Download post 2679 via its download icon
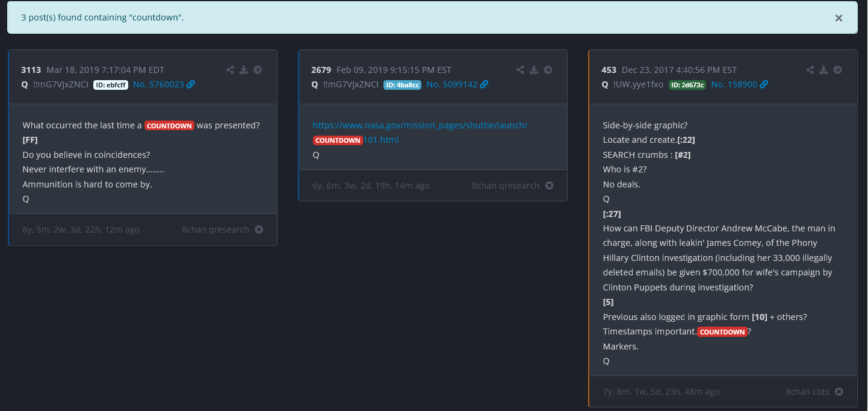 click(x=534, y=70)
